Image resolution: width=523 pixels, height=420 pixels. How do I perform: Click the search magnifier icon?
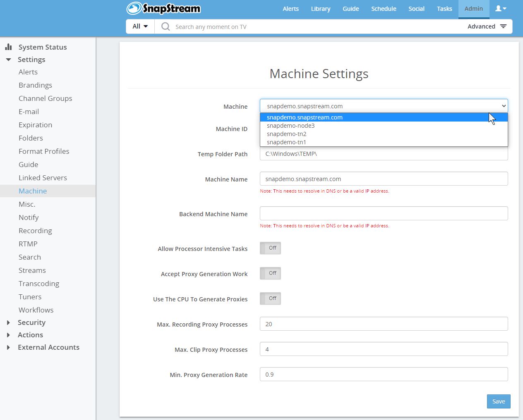coord(166,26)
